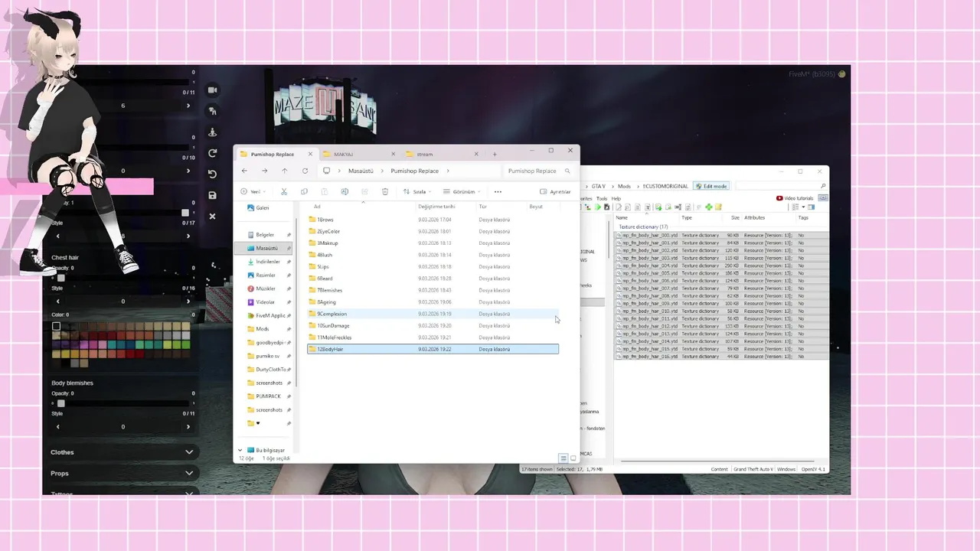Image resolution: width=980 pixels, height=551 pixels.
Task: Click Chest hair opacity slider handle
Action: 61,278
